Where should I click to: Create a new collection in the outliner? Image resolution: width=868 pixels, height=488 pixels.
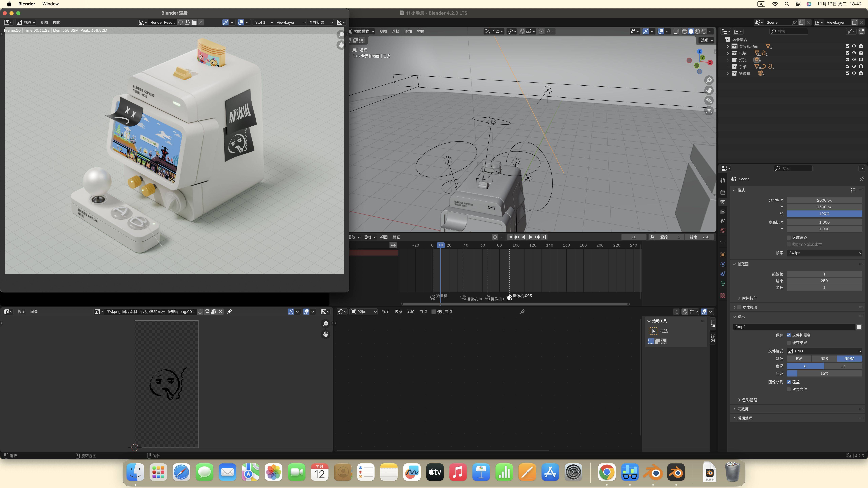pos(862,31)
